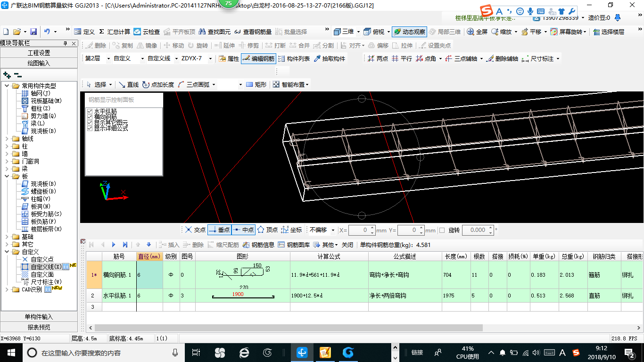Toggle 显示详细公式 checkbox
Viewport: 644px width, 362px height.
(90, 128)
